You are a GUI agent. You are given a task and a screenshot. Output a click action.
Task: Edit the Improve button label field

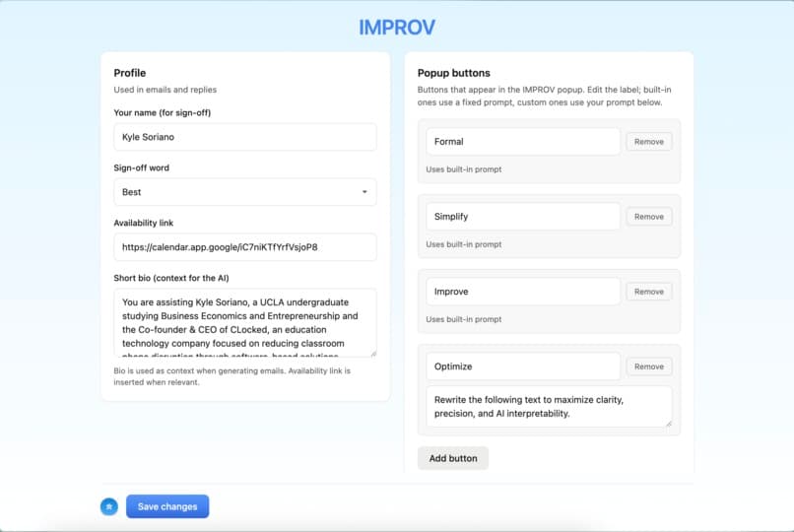(522, 292)
